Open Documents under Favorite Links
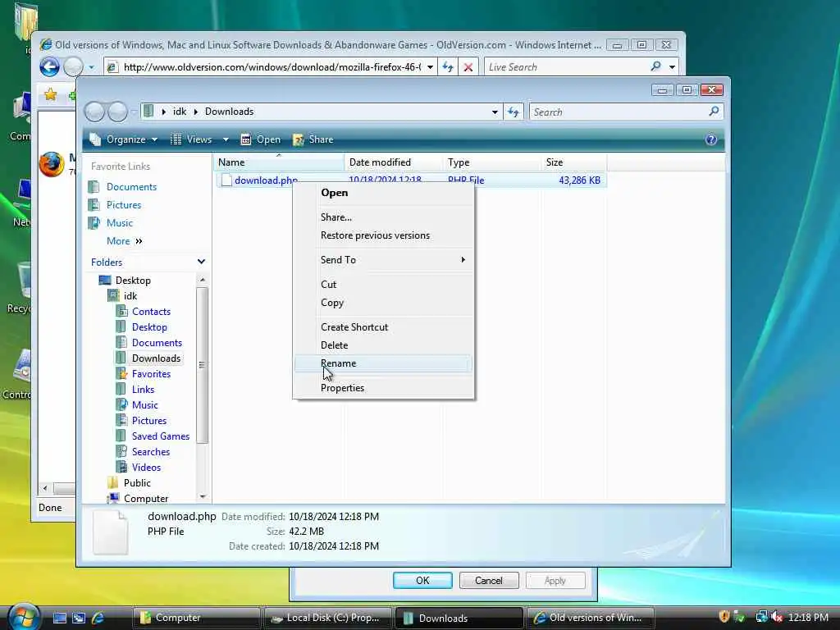The image size is (840, 630). coord(131,187)
